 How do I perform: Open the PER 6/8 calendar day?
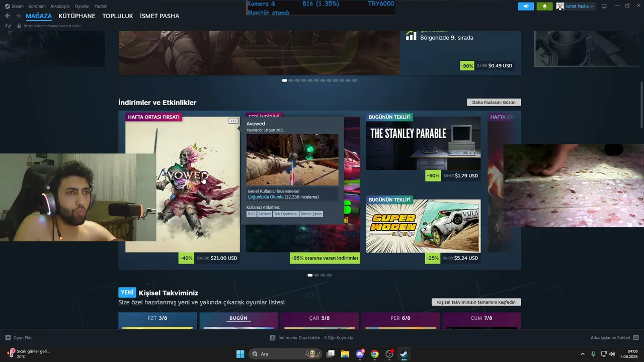[x=400, y=320]
